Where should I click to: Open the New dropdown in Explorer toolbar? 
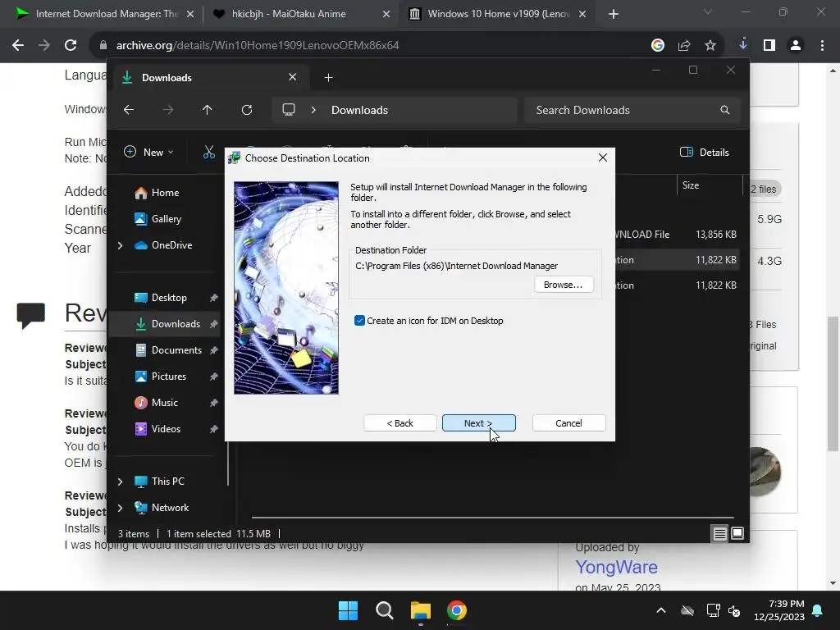pos(149,152)
